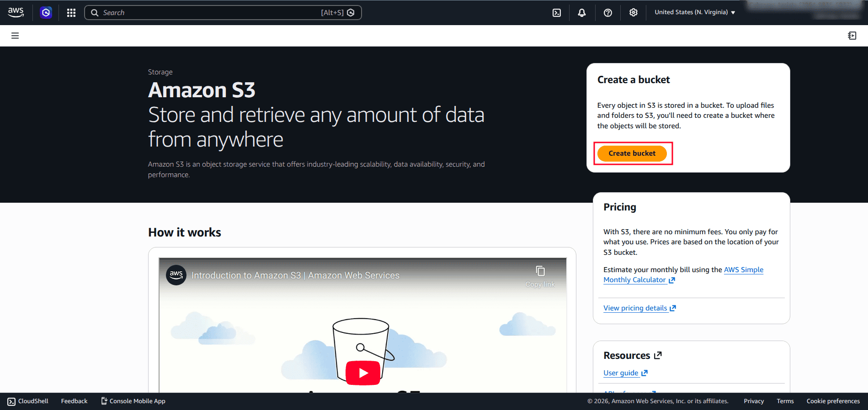Click the Storage breadcrumb text
The width and height of the screenshot is (868, 410).
point(160,72)
